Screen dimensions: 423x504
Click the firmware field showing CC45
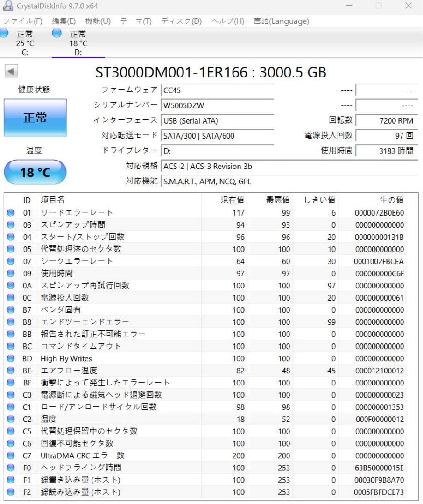point(217,90)
